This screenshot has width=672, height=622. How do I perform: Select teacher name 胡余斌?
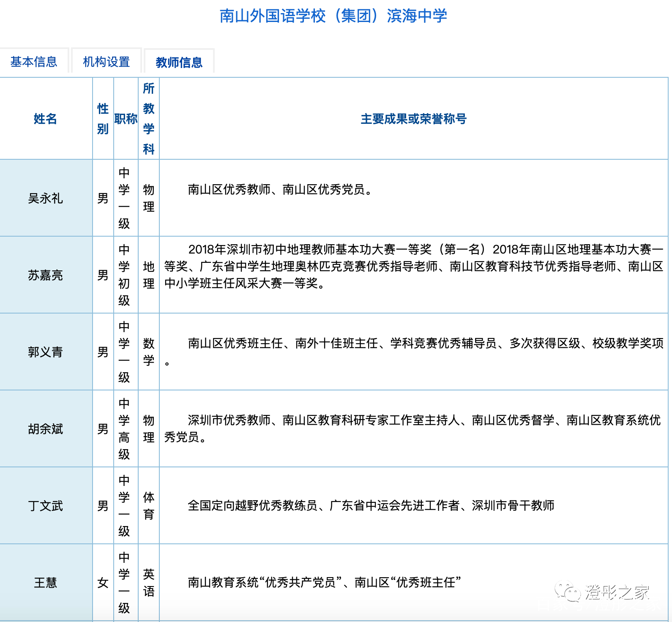click(x=46, y=429)
